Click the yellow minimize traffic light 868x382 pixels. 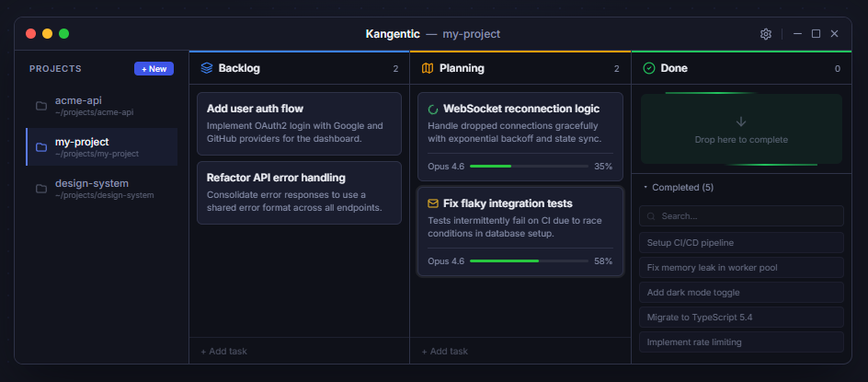coord(47,33)
